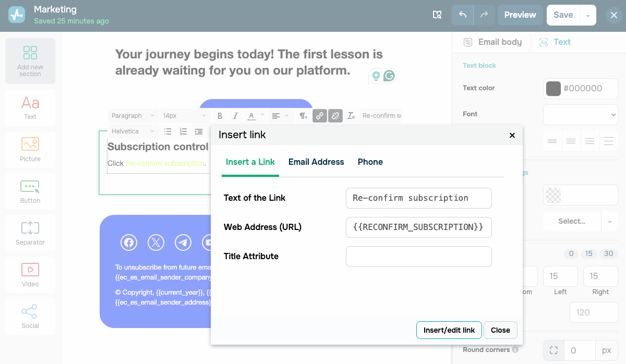Add a Picture block from the sidebar
Viewport: 626px width, 364px height.
click(30, 149)
